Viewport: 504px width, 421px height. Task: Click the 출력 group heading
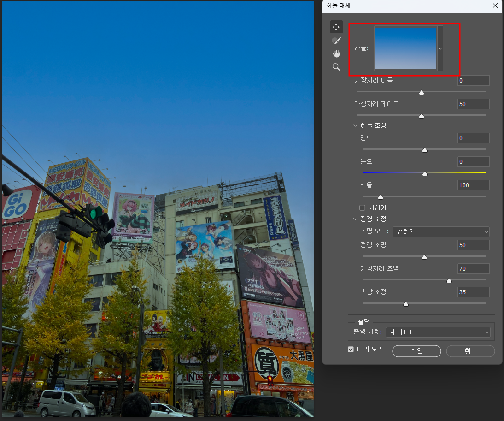[x=364, y=321]
